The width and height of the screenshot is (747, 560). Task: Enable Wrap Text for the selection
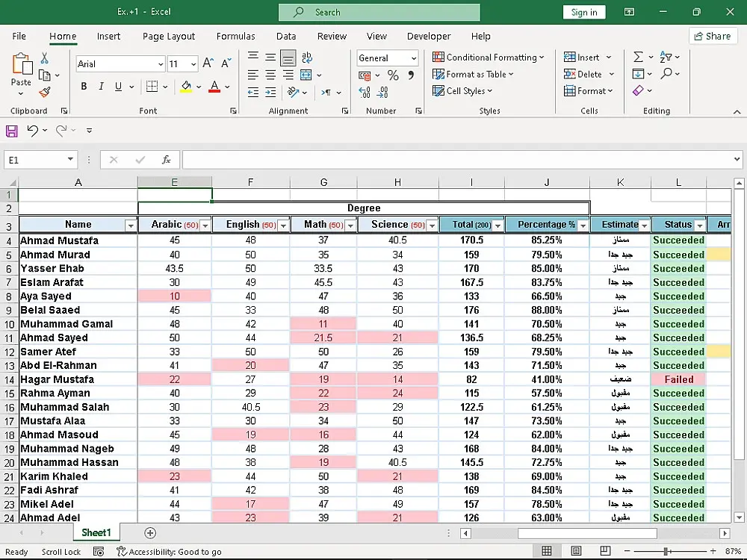[306, 57]
